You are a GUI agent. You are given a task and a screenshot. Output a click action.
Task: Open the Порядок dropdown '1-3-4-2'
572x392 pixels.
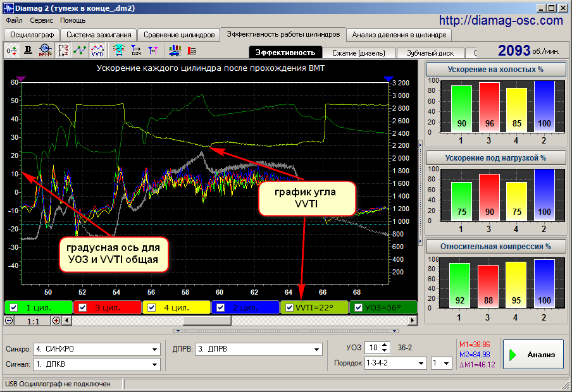(x=395, y=363)
